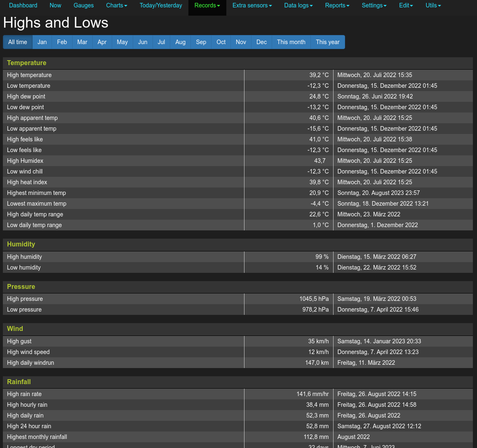The width and height of the screenshot is (477, 448).
Task: Go to the Dashboard page
Action: (23, 5)
